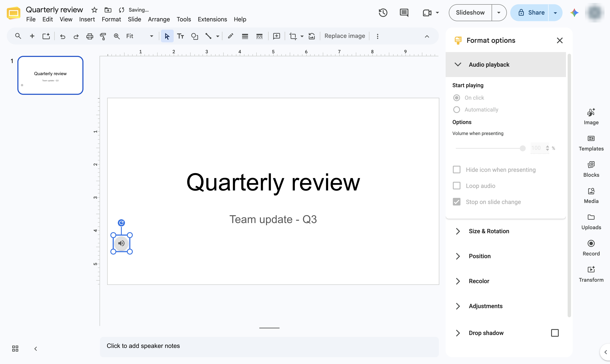This screenshot has height=364, width=610.
Task: Click the audio speaker icon on slide
Action: click(121, 243)
